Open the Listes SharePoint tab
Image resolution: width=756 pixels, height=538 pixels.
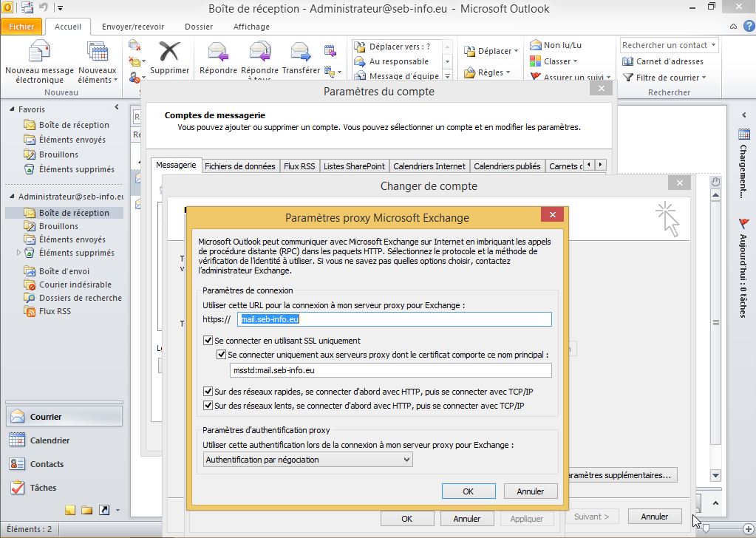pos(354,166)
